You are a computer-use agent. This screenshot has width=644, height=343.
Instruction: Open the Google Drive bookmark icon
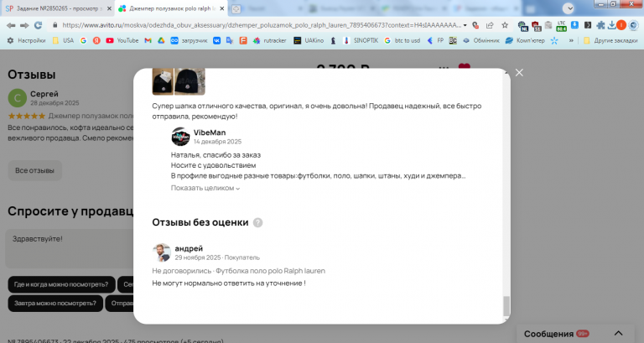(161, 40)
